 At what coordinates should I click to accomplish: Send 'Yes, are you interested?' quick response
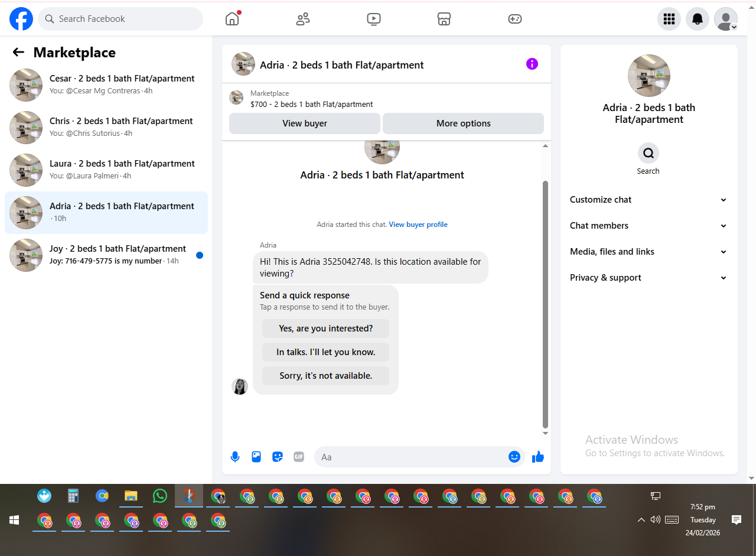(x=326, y=329)
